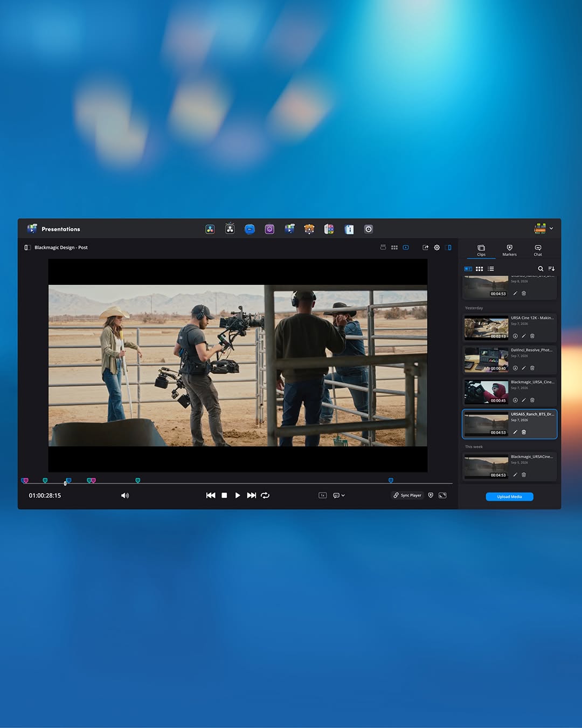Mute the player volume
This screenshot has height=728, width=582.
click(x=125, y=496)
